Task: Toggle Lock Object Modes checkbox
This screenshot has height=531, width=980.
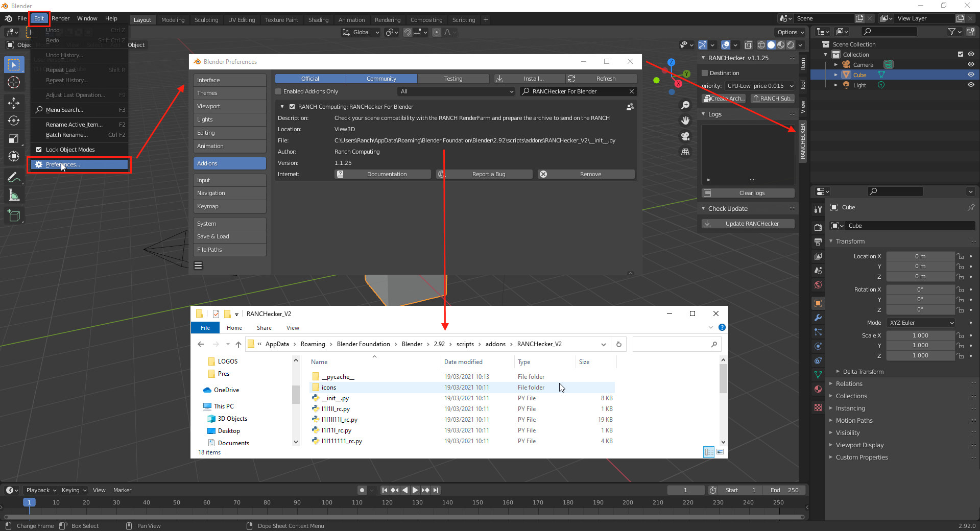Action: click(x=39, y=150)
